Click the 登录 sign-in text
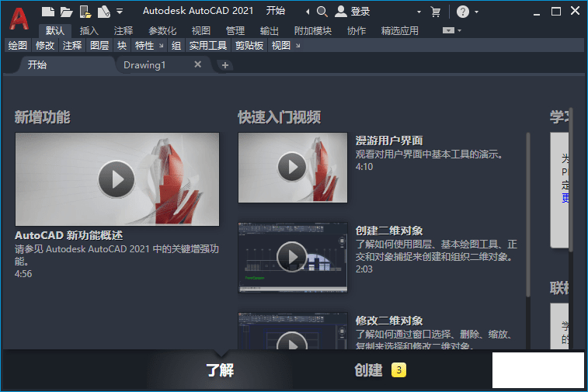This screenshot has height=392, width=588. 360,12
